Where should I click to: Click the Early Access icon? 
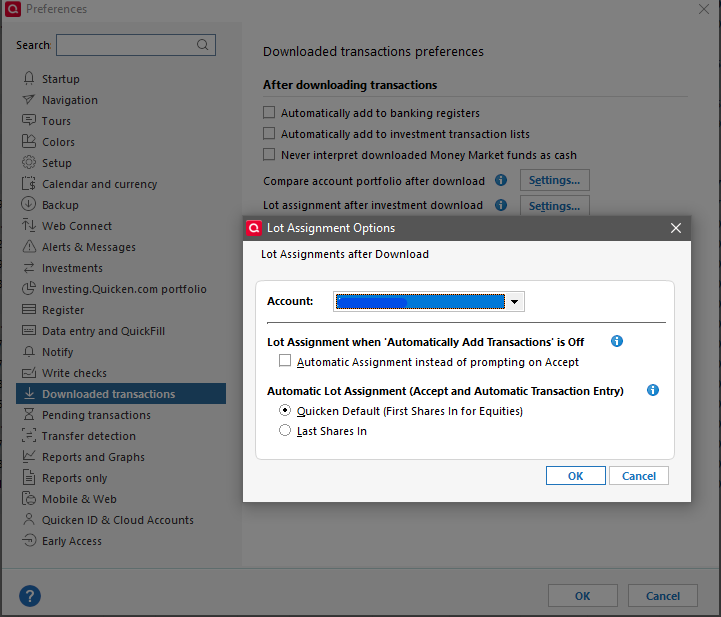(29, 541)
